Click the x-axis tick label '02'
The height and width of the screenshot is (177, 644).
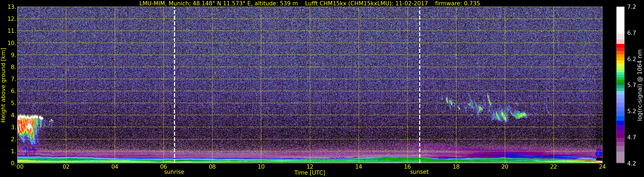pyautogui.click(x=66, y=167)
